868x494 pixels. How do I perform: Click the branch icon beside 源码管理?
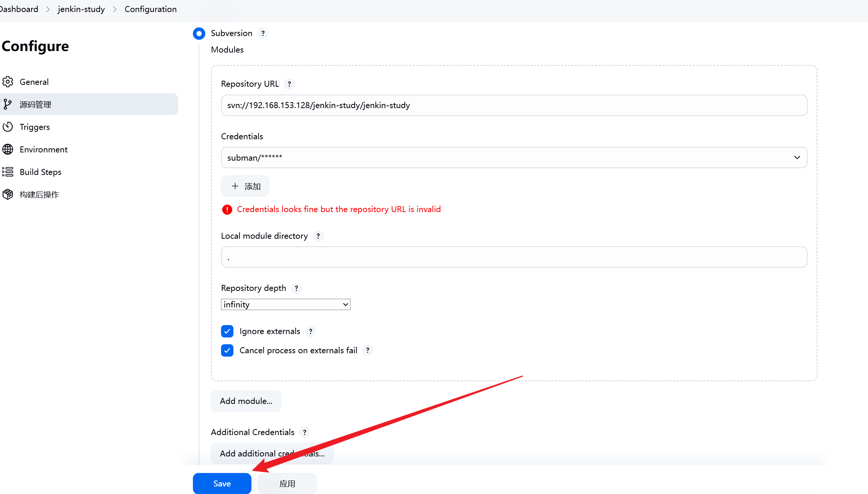point(8,104)
